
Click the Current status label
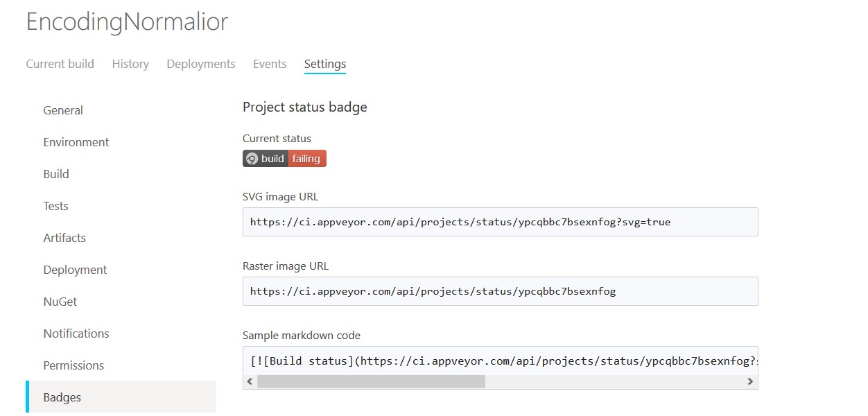click(277, 139)
